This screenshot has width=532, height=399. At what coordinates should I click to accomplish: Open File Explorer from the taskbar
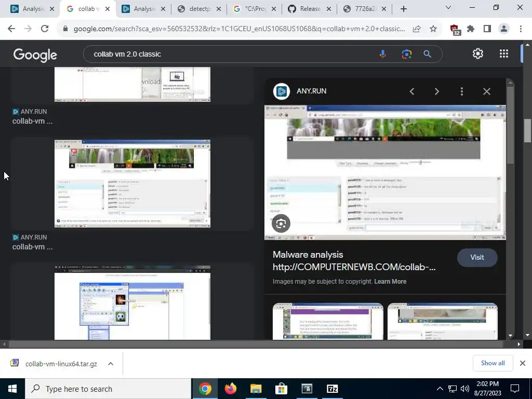(x=256, y=389)
